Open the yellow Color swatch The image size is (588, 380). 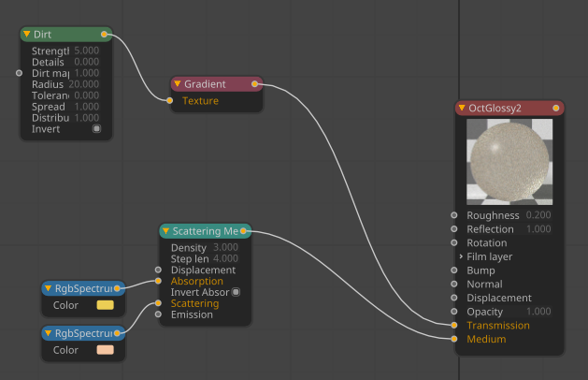tap(105, 305)
